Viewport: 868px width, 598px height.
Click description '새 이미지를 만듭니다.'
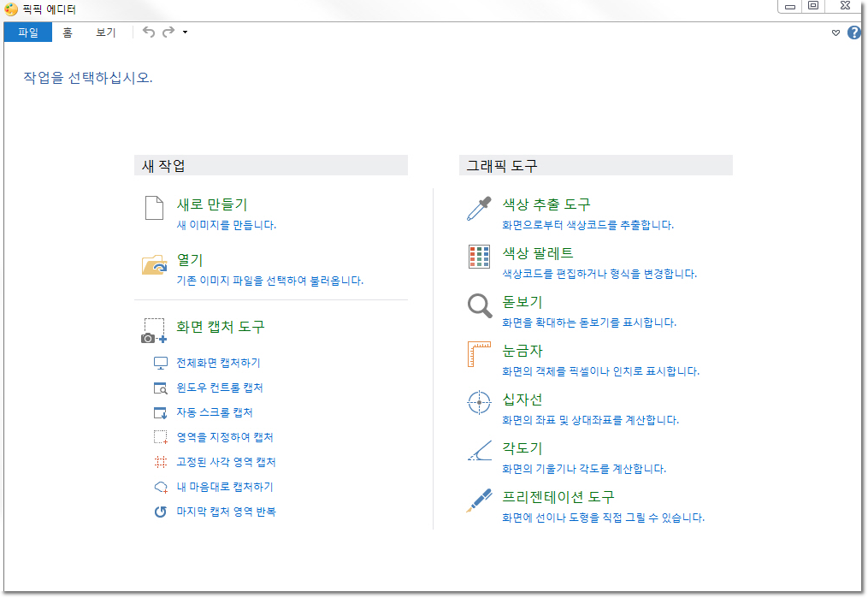(x=227, y=225)
